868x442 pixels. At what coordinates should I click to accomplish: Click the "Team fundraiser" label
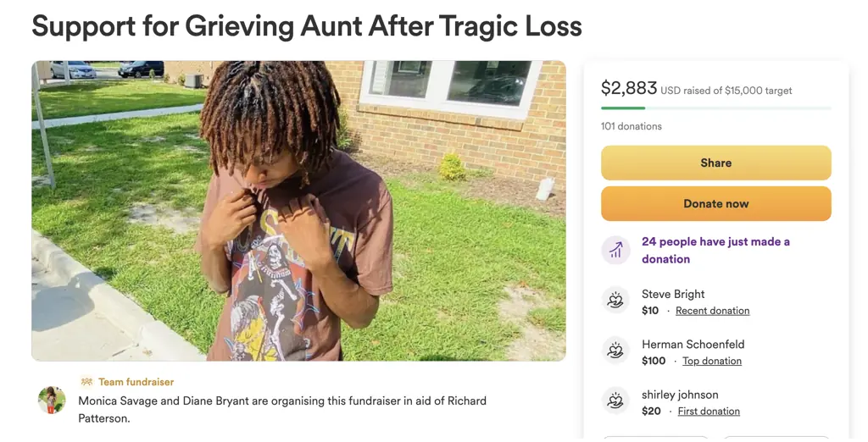pos(136,382)
